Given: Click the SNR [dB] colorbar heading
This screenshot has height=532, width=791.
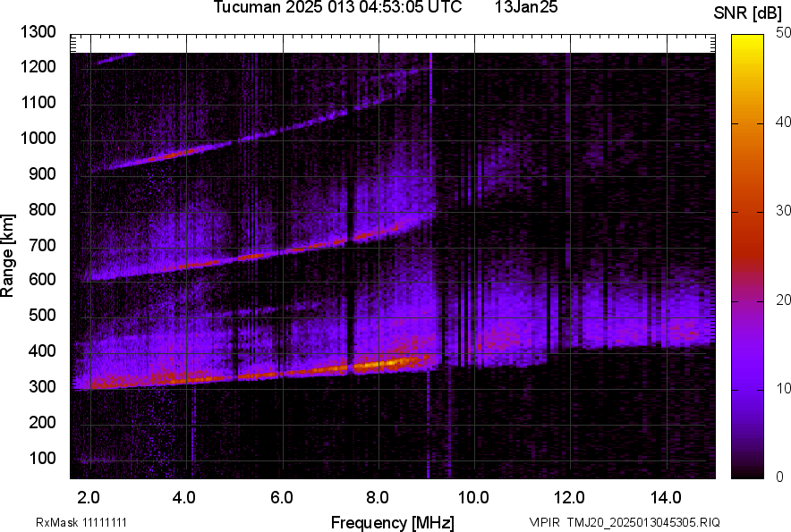Looking at the screenshot, I should pyautogui.click(x=749, y=13).
